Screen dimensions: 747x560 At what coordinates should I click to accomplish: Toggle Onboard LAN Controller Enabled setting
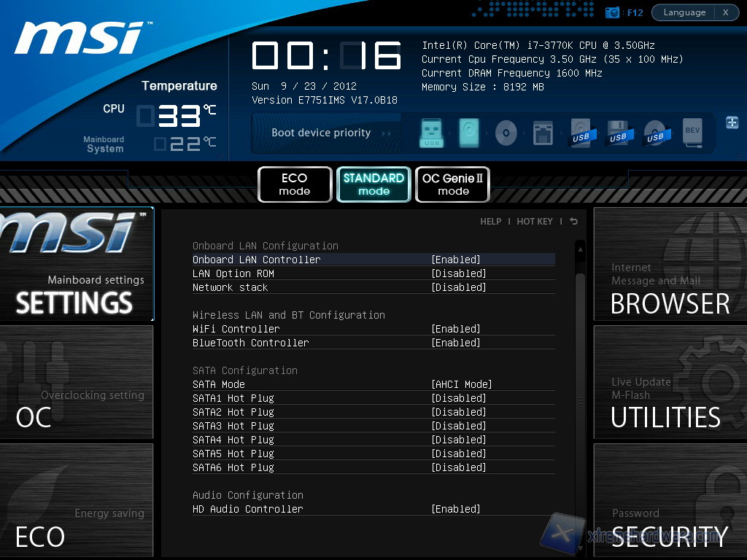click(x=456, y=260)
